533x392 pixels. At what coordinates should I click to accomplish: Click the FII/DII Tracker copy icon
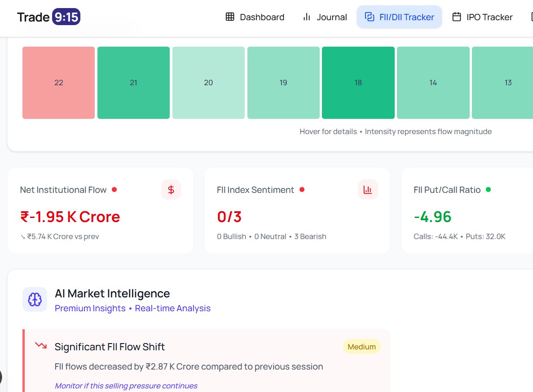pyautogui.click(x=370, y=17)
